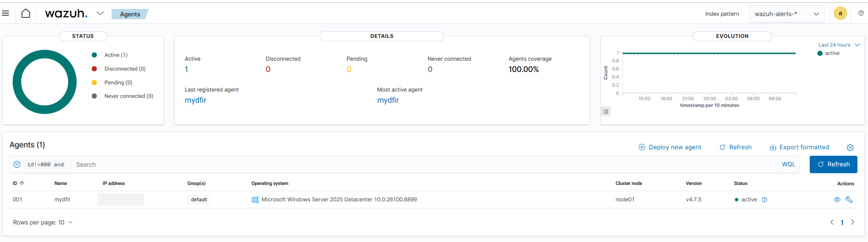Click Microsoft Windows Server 2025 Datacenter text
Image resolution: width=868 pixels, height=242 pixels.
(339, 199)
